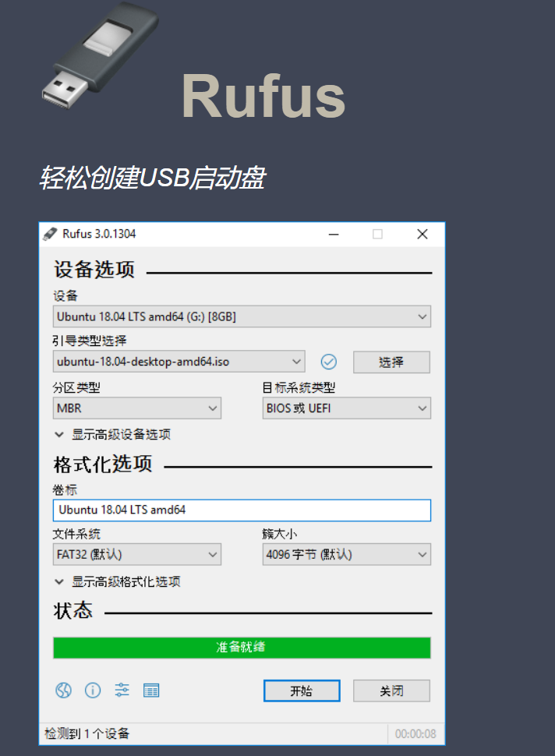
Task: Open the 目标系统类型 BIOS 或 UEFI dropdown
Action: [347, 408]
